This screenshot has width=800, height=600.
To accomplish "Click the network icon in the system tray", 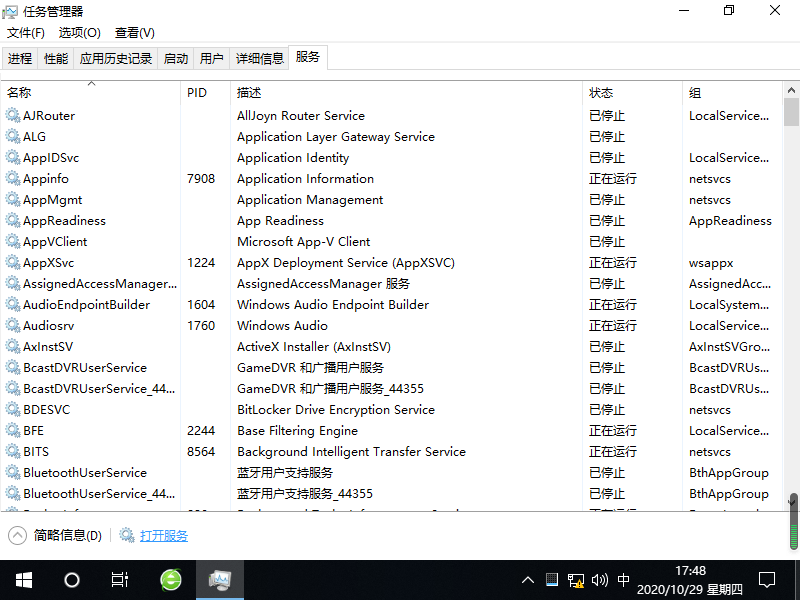I will pos(576,579).
